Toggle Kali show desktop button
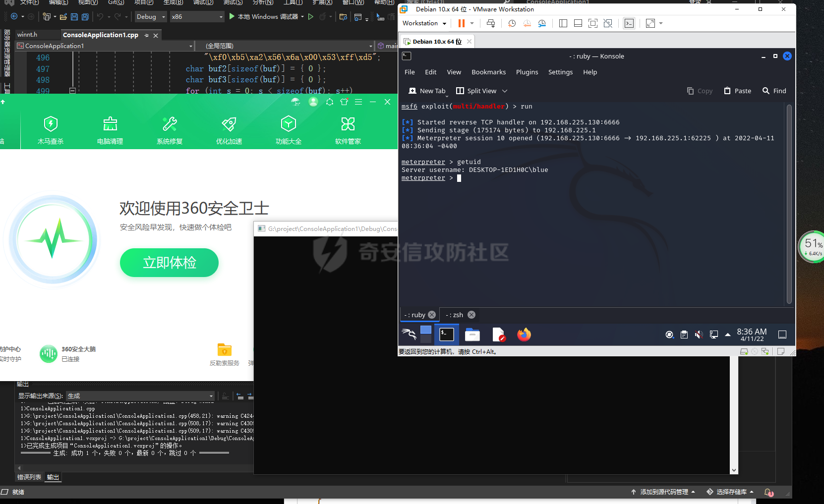This screenshot has height=504, width=824. (782, 335)
